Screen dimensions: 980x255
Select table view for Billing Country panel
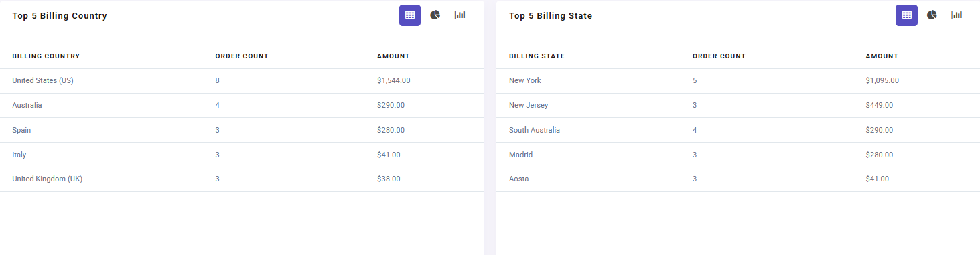tap(410, 15)
